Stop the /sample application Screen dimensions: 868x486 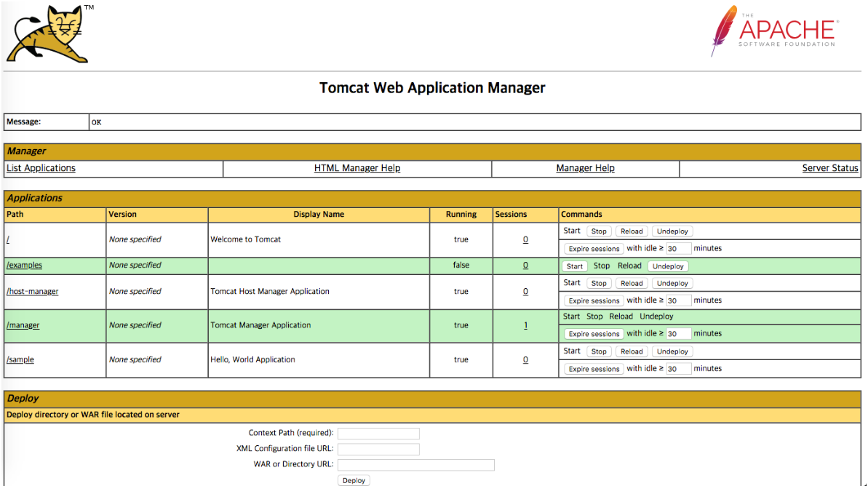(598, 351)
